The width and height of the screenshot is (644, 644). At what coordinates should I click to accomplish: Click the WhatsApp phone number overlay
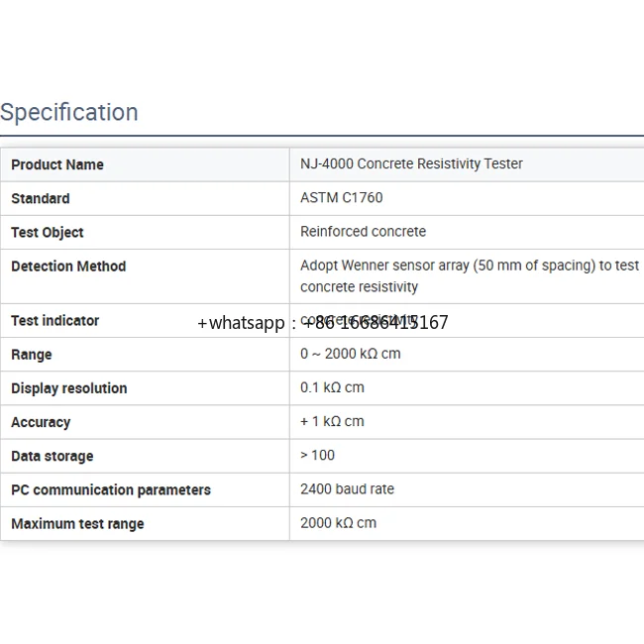click(323, 323)
